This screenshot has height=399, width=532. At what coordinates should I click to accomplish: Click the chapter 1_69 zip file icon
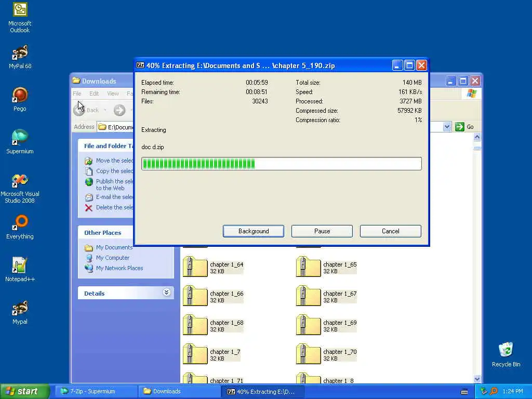click(308, 325)
